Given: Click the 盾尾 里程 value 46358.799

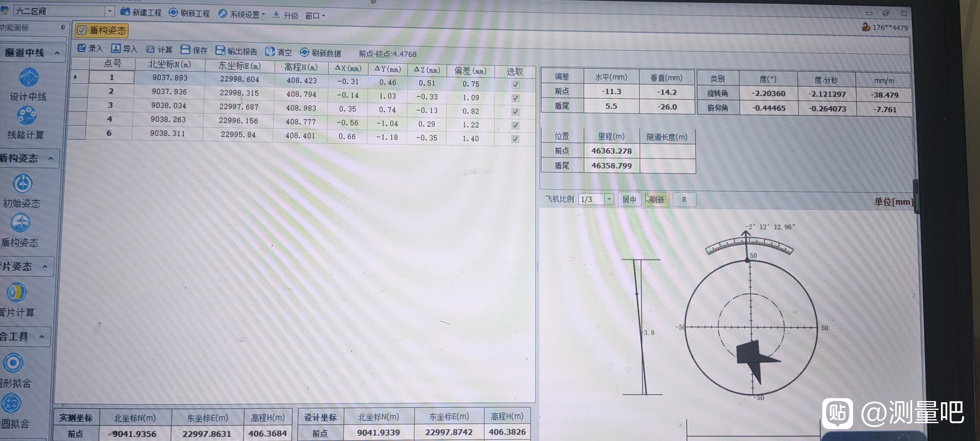Looking at the screenshot, I should tap(611, 166).
